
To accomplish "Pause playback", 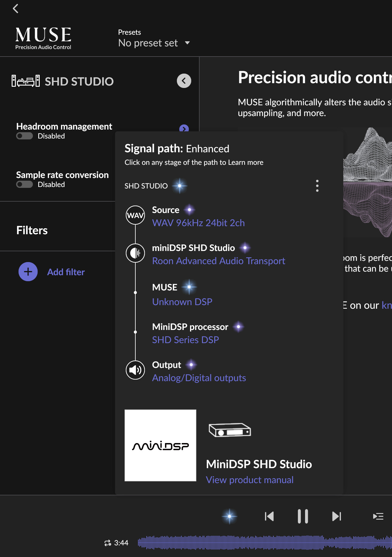I will (x=303, y=516).
